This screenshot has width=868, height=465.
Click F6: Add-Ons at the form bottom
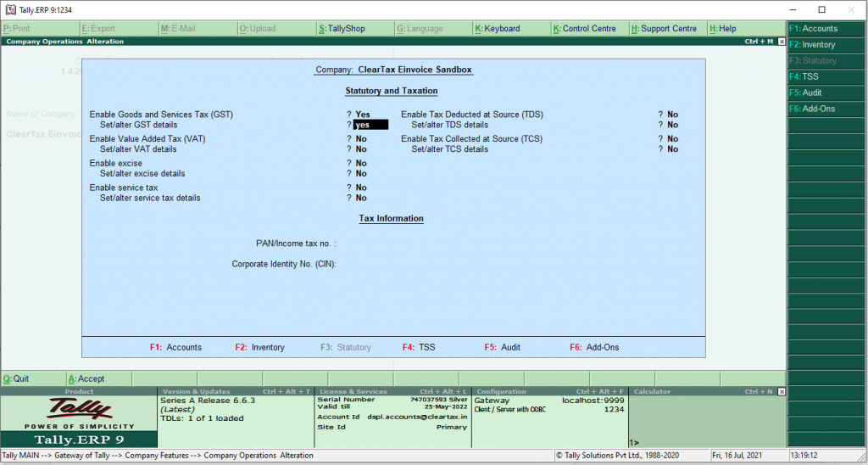(594, 348)
